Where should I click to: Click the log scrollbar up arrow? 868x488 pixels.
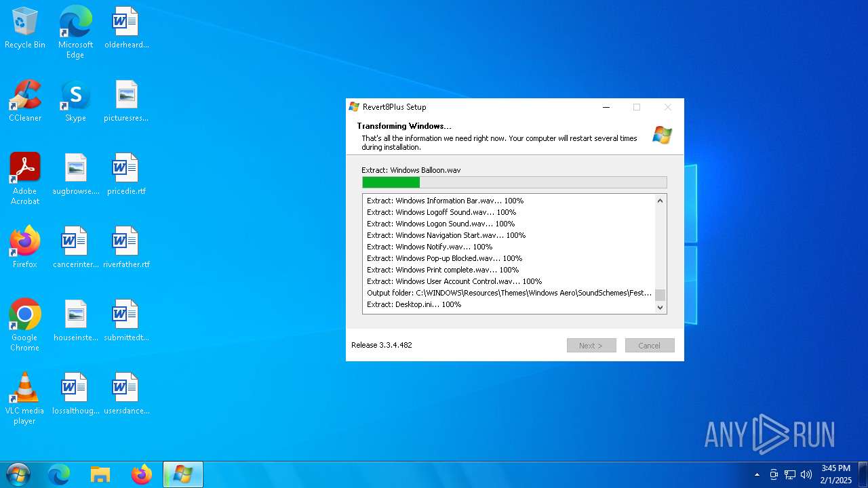[x=660, y=201]
